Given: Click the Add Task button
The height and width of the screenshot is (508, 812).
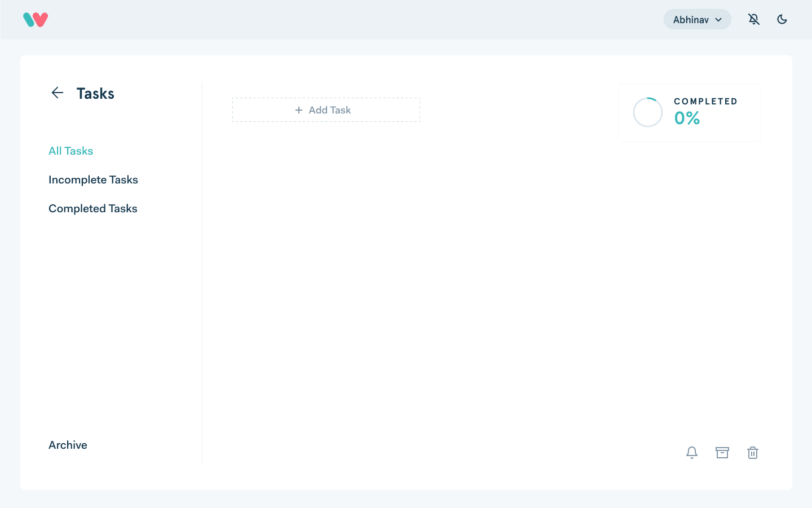Looking at the screenshot, I should (x=326, y=110).
